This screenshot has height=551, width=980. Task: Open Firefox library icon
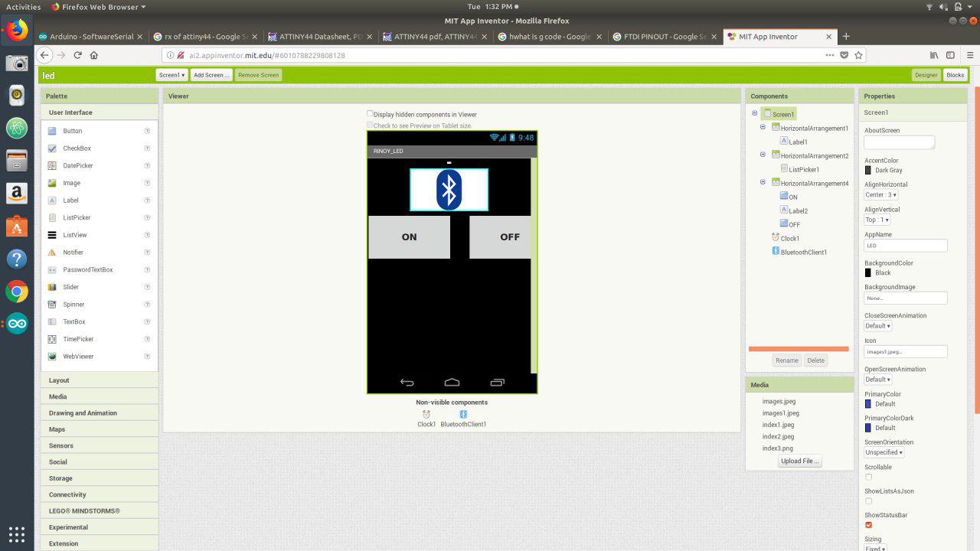click(934, 55)
